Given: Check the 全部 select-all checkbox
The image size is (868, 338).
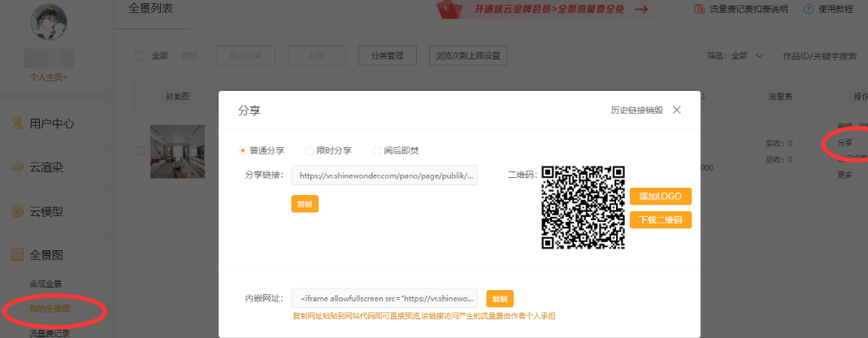Looking at the screenshot, I should 140,55.
